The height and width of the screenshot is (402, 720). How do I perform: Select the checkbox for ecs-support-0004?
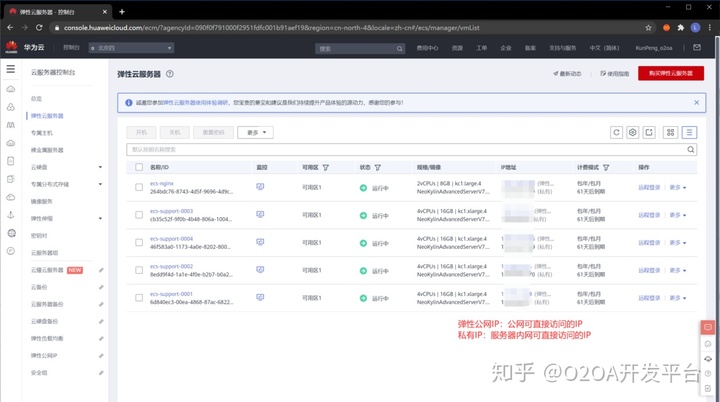click(139, 242)
